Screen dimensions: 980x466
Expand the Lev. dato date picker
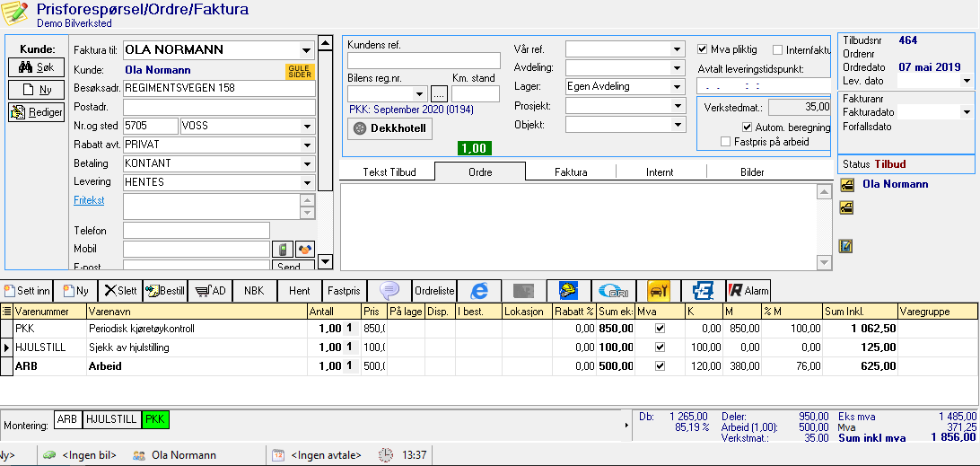tap(967, 81)
